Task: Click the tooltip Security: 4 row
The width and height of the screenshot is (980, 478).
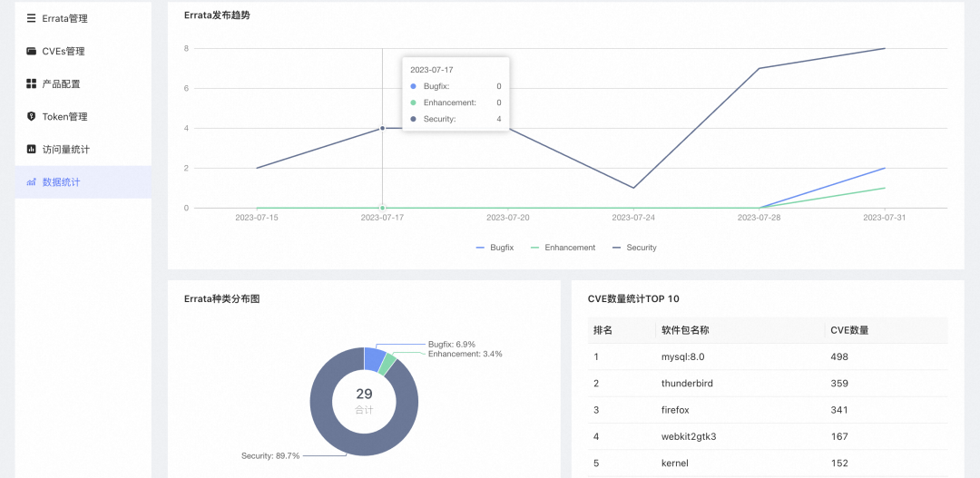Action: coord(456,119)
